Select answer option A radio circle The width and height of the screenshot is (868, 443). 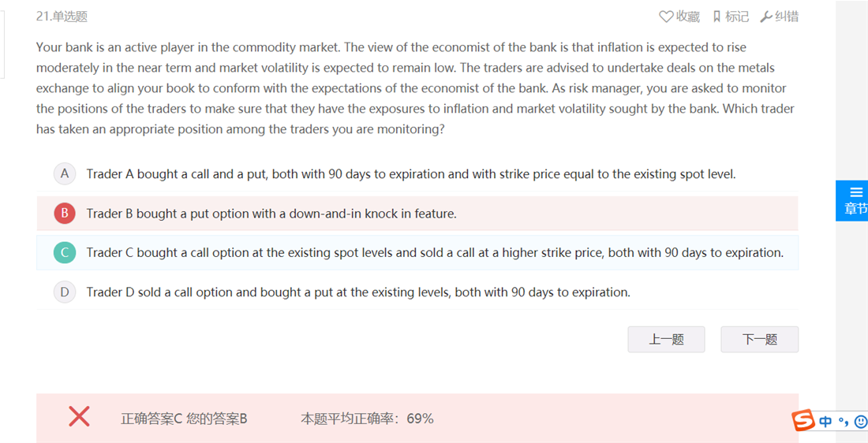[x=65, y=173]
